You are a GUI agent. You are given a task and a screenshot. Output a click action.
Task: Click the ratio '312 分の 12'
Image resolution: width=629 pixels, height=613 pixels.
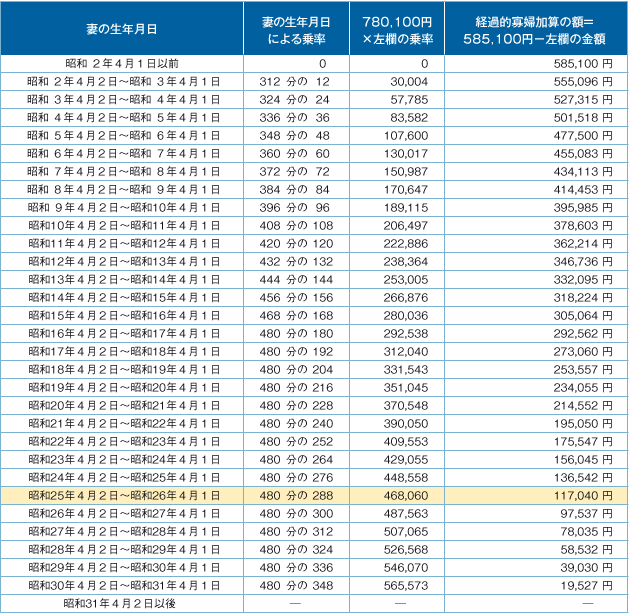click(294, 82)
